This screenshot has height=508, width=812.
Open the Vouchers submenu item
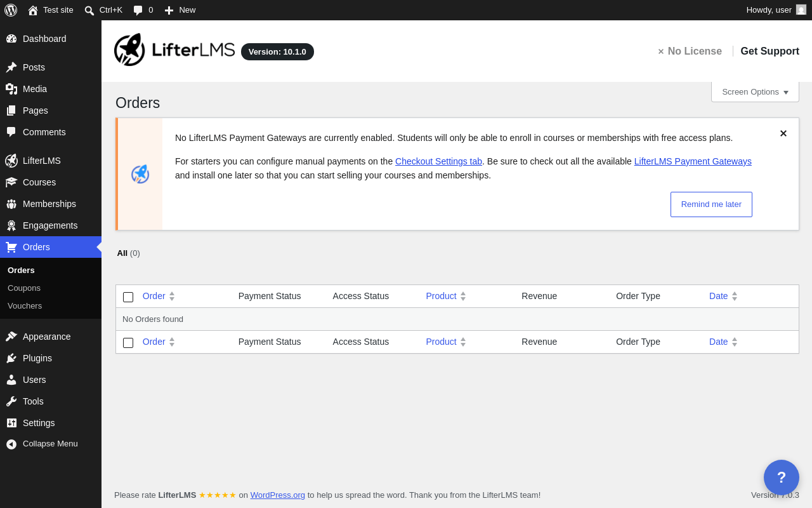point(51,306)
